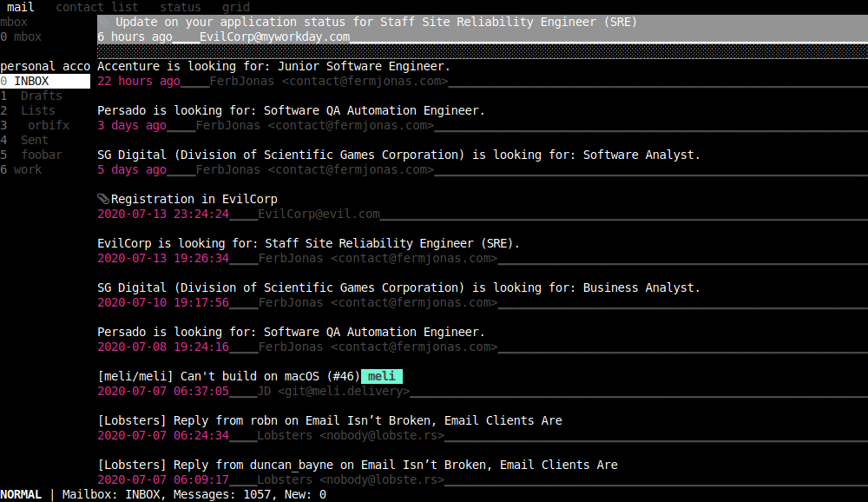Click the paperclip icon on the EvilCorp registration email

102,198
